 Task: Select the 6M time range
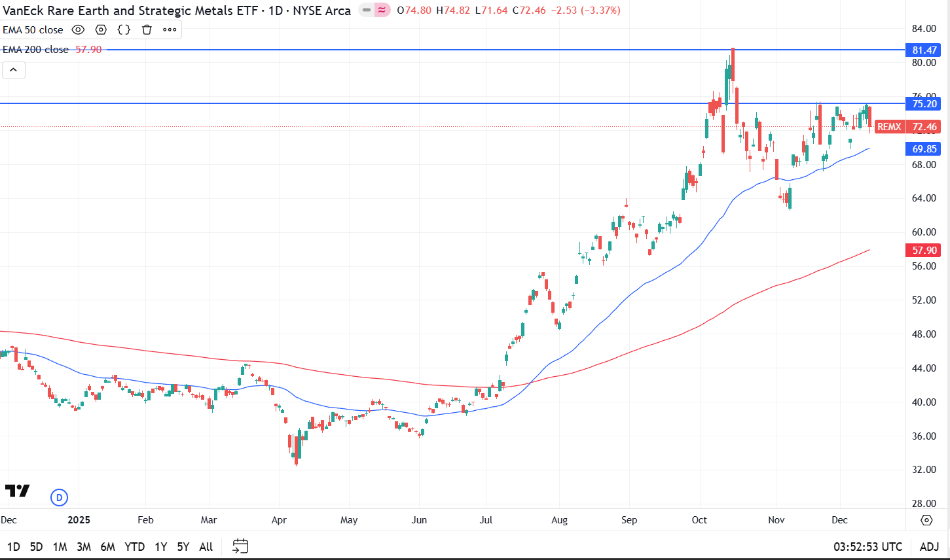click(107, 546)
